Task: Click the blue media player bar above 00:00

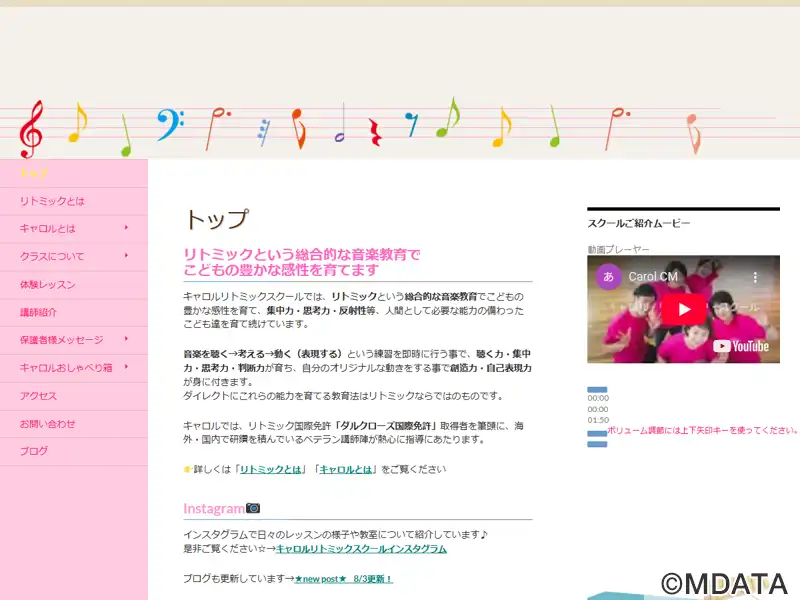Action: [x=597, y=389]
